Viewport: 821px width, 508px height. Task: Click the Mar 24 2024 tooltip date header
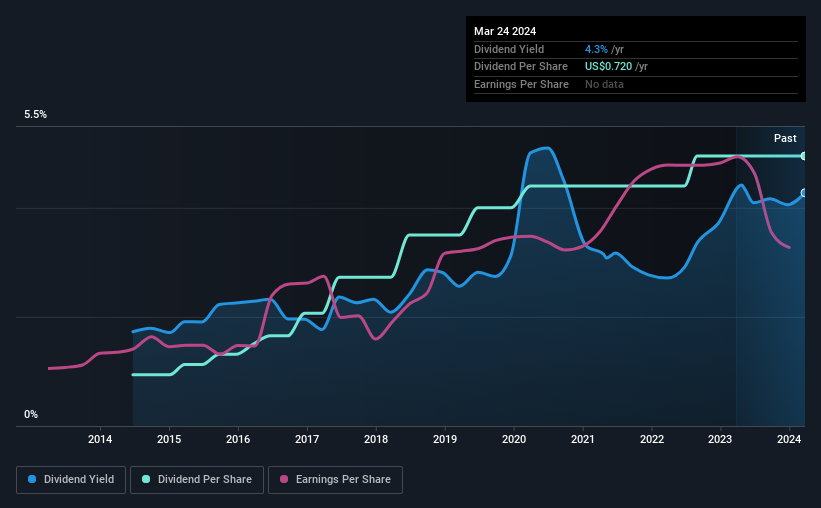pos(506,30)
